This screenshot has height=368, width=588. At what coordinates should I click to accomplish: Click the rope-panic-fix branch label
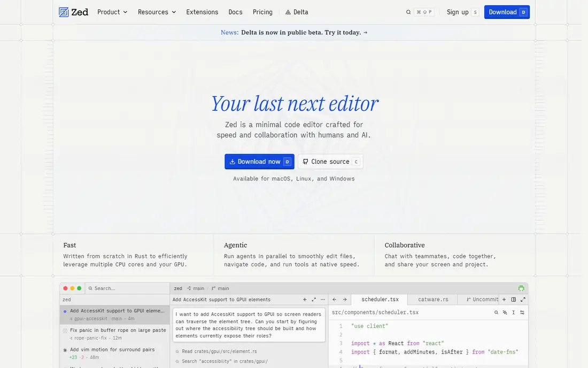point(91,338)
